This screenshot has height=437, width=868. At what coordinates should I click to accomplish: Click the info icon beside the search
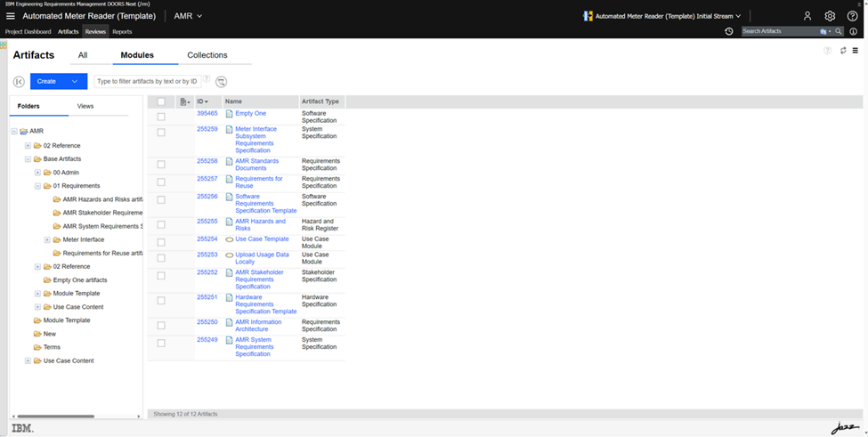853,31
